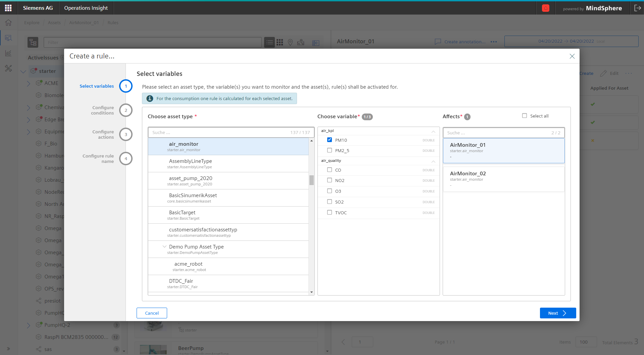
Task: Click the red notification bell icon
Action: [x=546, y=8]
